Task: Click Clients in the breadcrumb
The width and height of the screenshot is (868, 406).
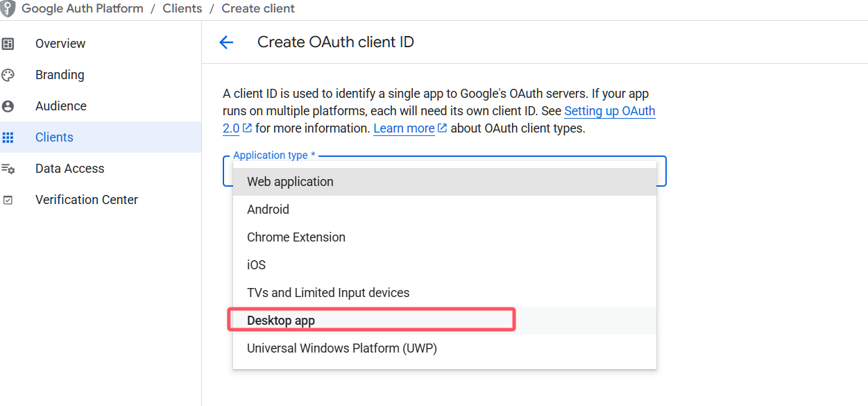Action: [182, 9]
